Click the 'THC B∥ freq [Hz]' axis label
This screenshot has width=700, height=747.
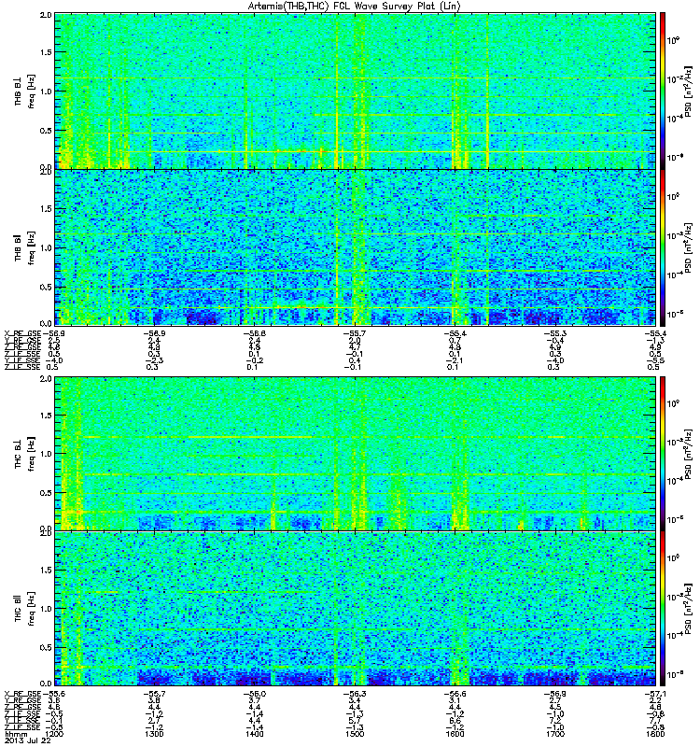[25, 609]
